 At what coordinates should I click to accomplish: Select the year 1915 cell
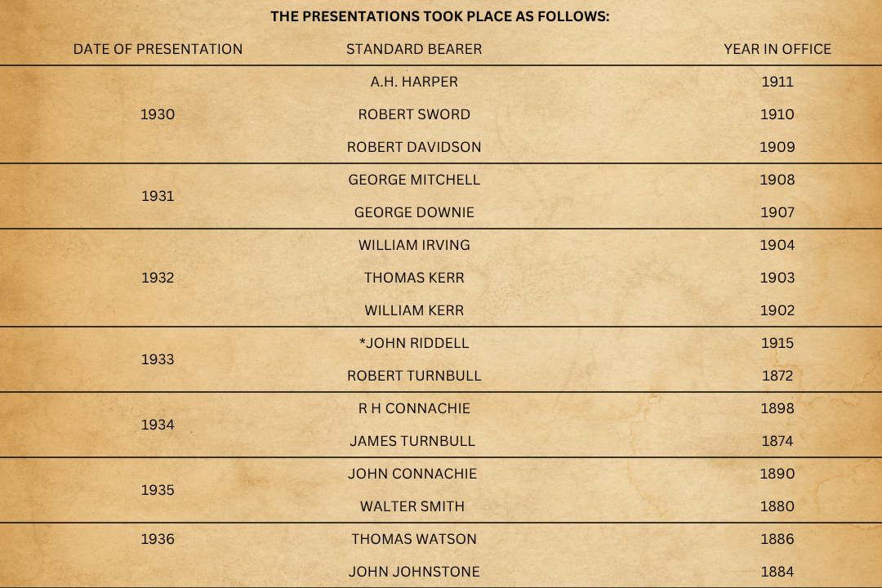click(x=777, y=343)
